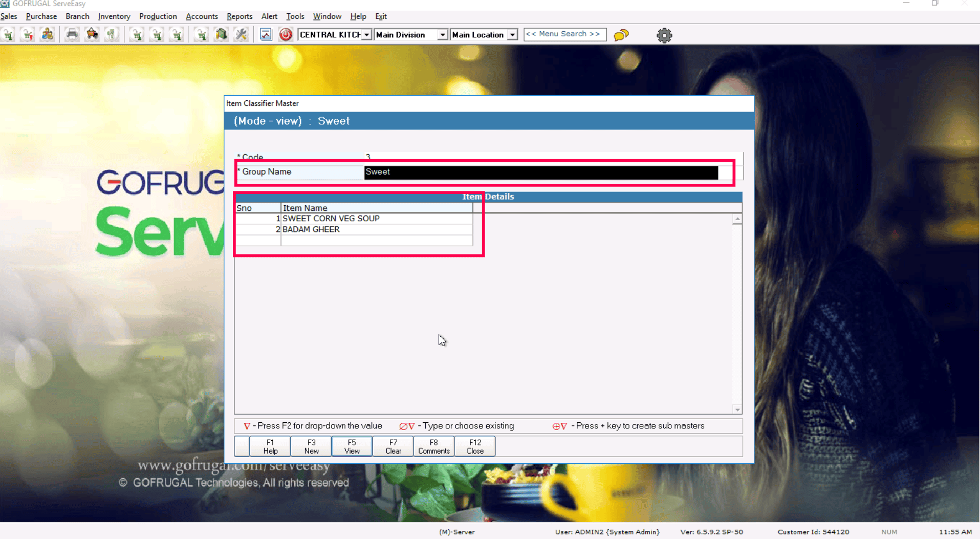This screenshot has width=980, height=539.
Task: Open the Branch menu
Action: coord(77,16)
